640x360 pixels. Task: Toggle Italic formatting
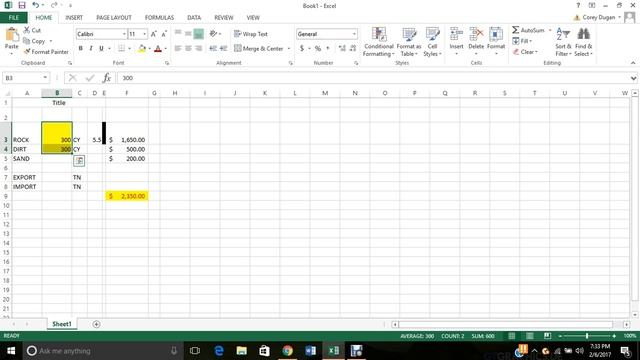point(91,49)
